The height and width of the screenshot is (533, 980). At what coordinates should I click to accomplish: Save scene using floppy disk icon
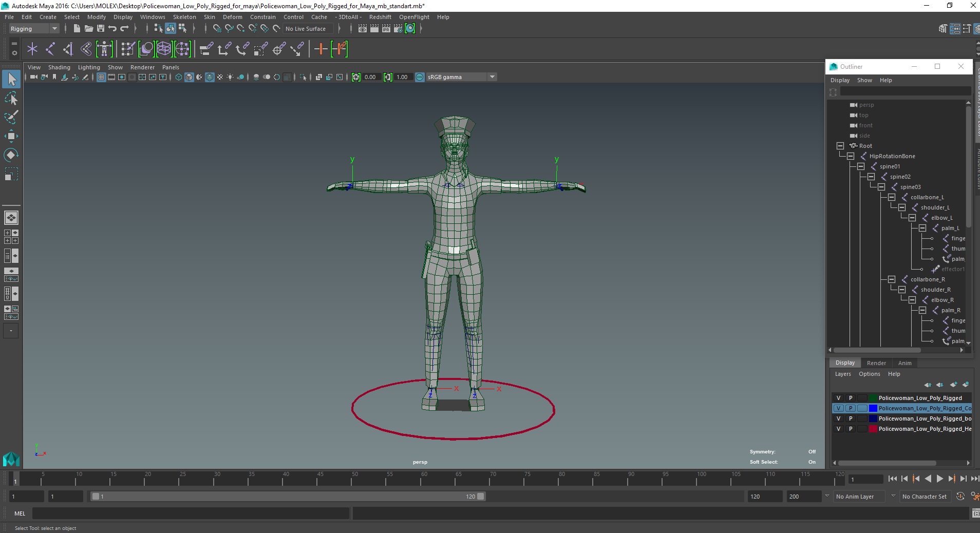[101, 29]
